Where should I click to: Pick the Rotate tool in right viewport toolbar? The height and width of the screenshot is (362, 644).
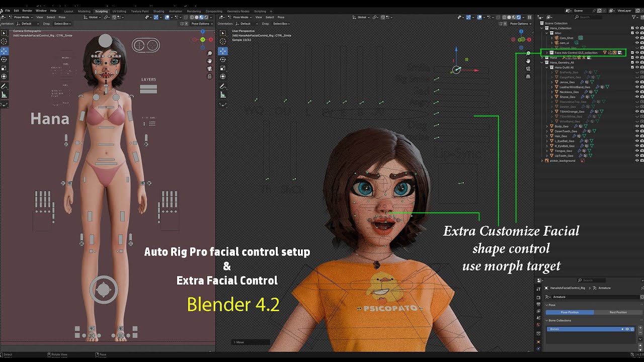(x=222, y=59)
